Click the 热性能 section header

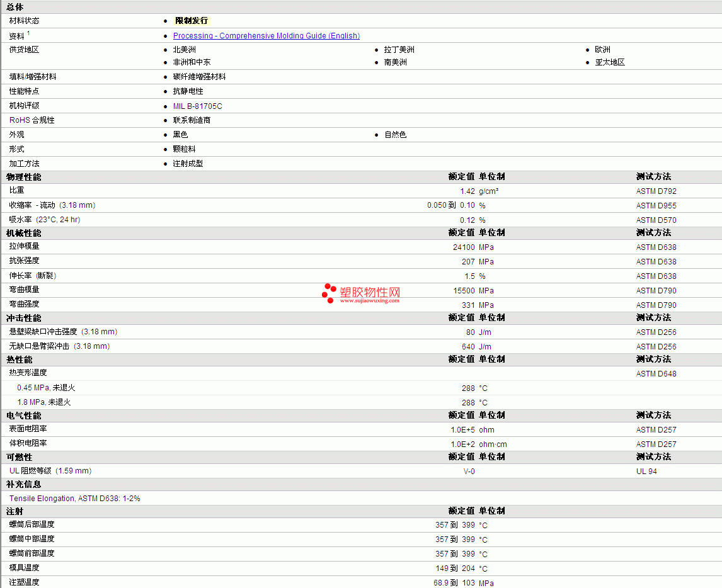pyautogui.click(x=20, y=360)
